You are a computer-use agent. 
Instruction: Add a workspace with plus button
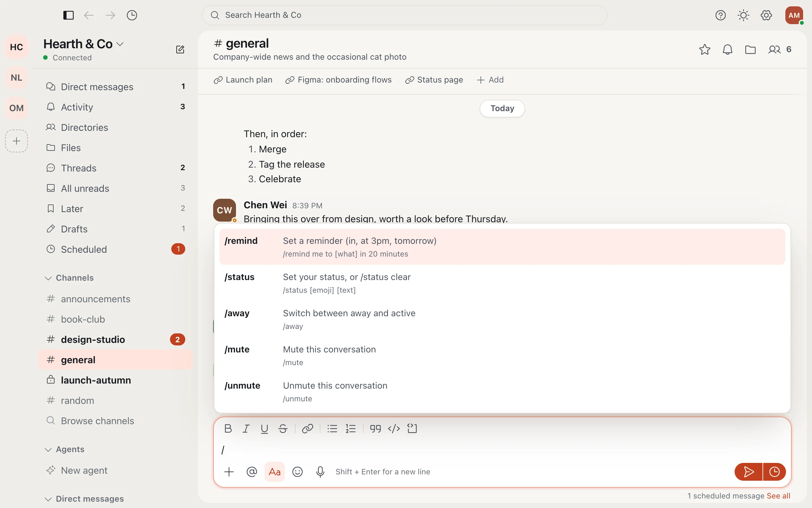point(16,141)
